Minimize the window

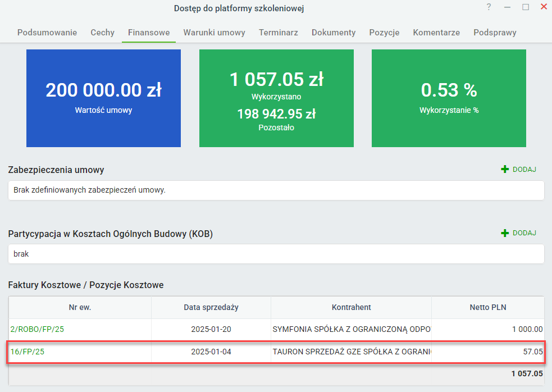[x=507, y=7]
